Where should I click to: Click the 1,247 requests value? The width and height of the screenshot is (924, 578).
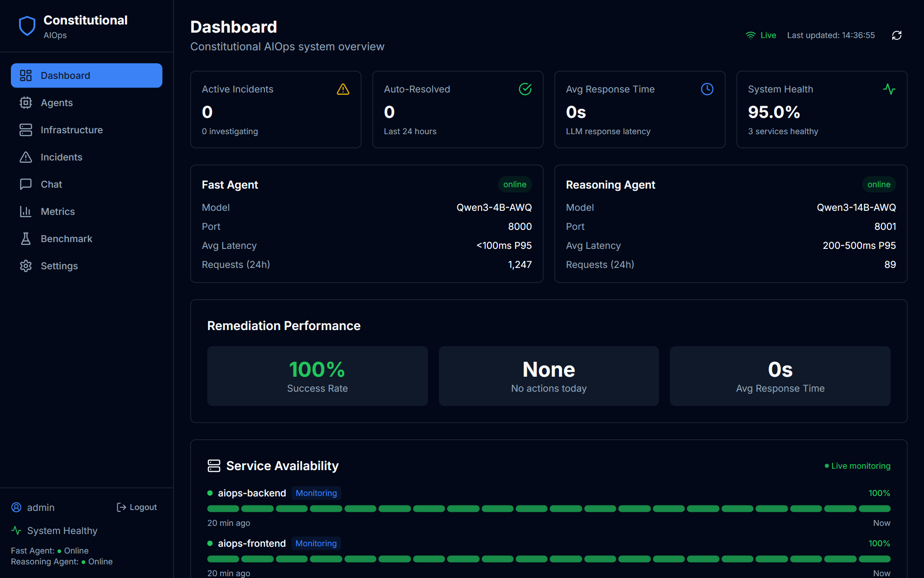click(520, 264)
